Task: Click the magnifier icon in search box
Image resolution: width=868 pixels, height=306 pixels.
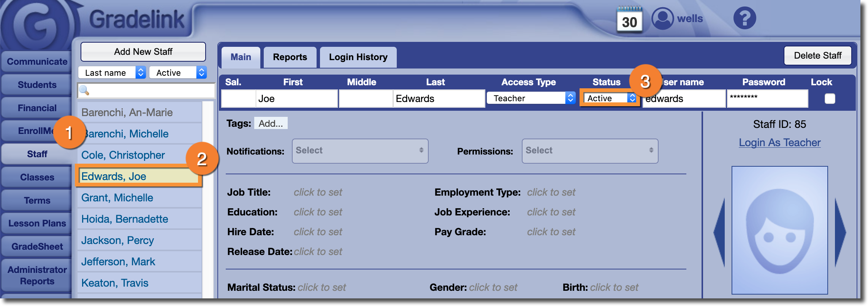Action: click(84, 91)
